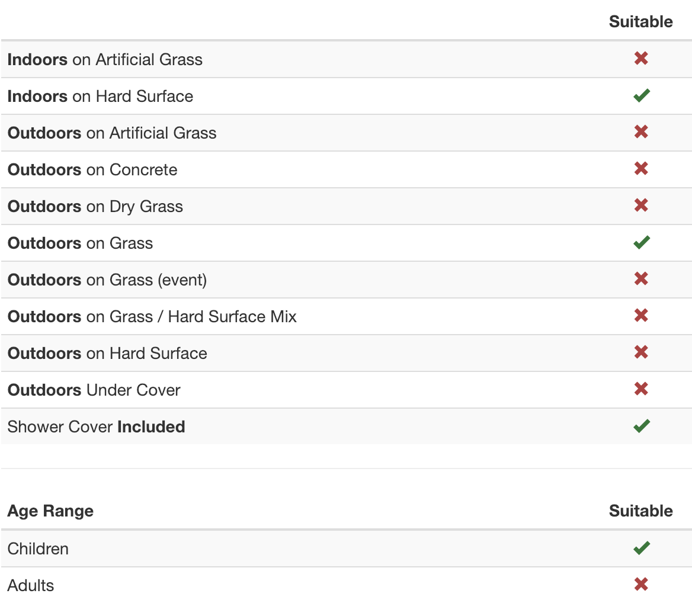Click the green checkmark for Indoors on Hard Surface
Viewport: 692px width, 616px height.
pos(641,95)
